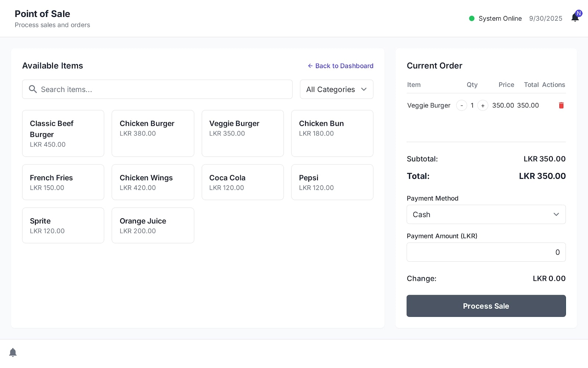Viewport: 588px width, 368px height.
Task: Select the Chicken Bun item card
Action: click(x=332, y=133)
